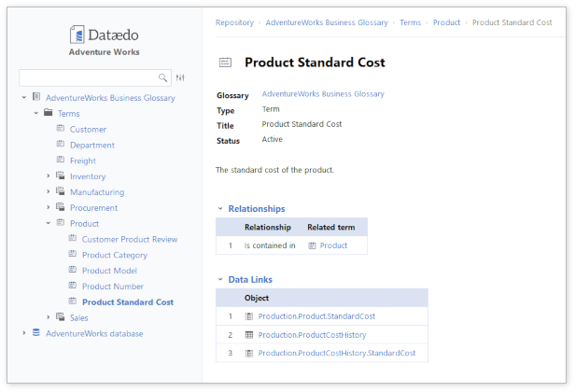
Task: Click the 'Is contained in' relationship cell
Action: [x=270, y=245]
